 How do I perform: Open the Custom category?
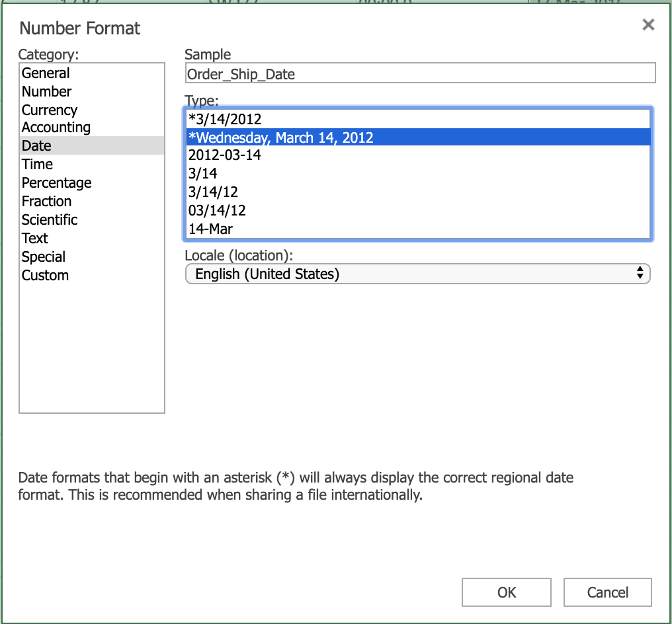[45, 276]
